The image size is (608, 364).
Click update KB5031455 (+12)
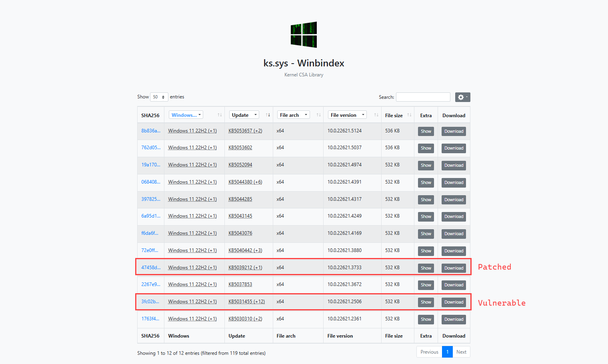(247, 302)
